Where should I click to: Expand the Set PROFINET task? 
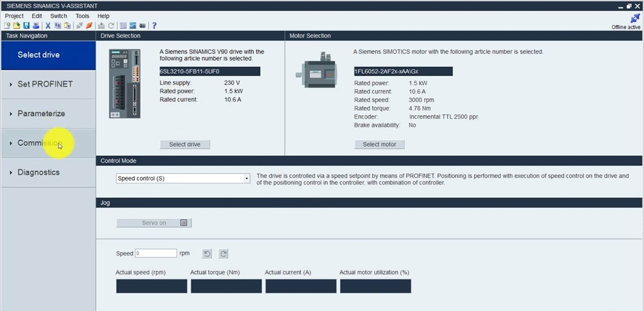48,84
